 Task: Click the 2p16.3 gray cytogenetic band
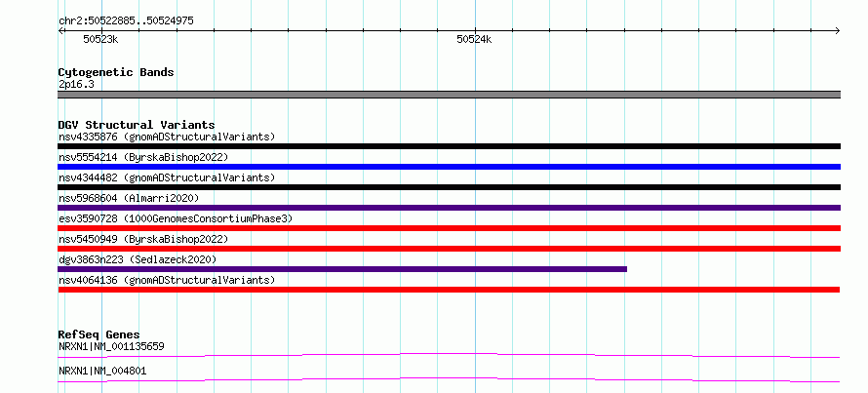pos(449,95)
